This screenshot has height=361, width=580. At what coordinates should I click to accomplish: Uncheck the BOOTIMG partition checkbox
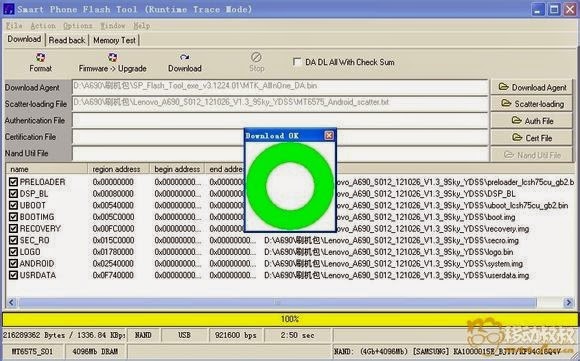14,217
